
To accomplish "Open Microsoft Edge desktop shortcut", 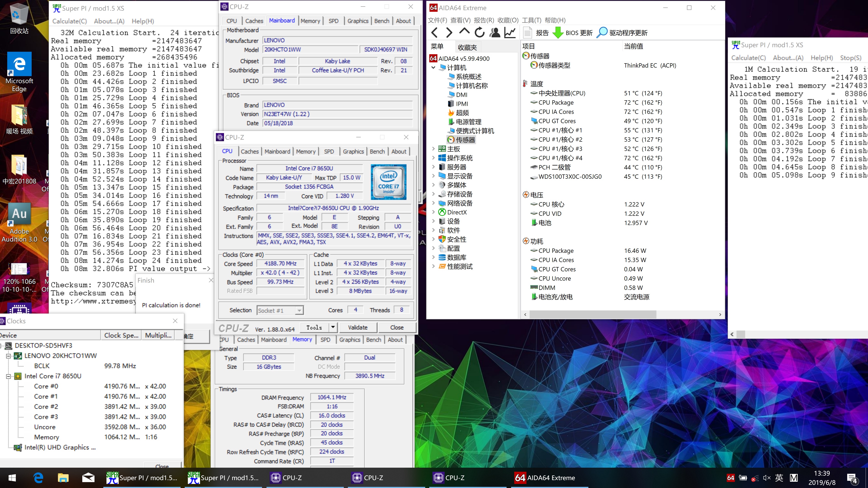I will pyautogui.click(x=19, y=72).
